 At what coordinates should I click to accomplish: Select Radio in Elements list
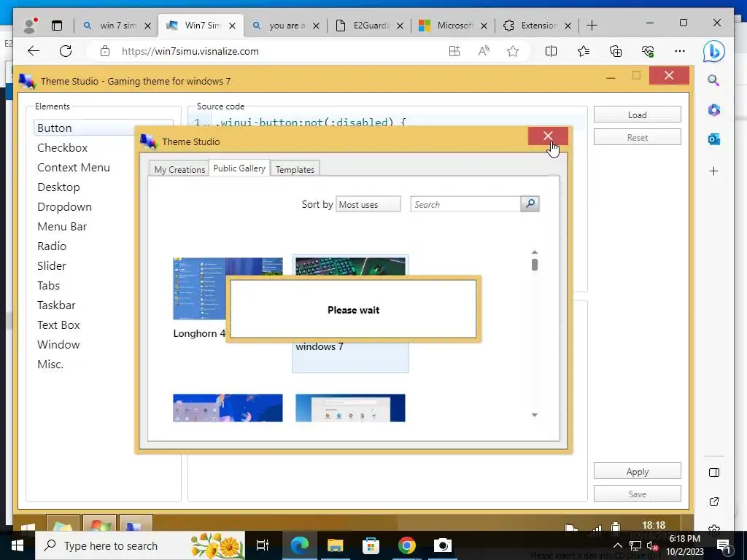[x=52, y=246]
